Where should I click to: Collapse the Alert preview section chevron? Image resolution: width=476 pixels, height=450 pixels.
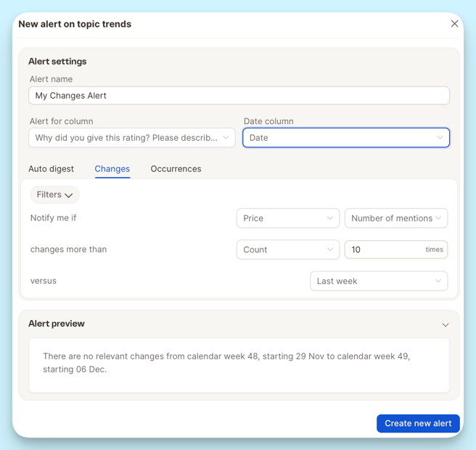[445, 324]
